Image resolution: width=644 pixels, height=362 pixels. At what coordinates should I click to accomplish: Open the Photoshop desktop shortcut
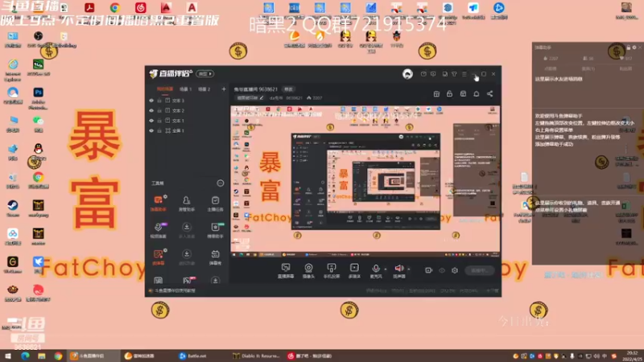click(38, 98)
